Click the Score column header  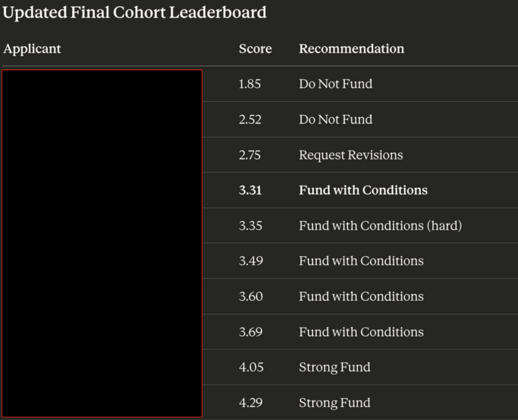[x=255, y=49]
